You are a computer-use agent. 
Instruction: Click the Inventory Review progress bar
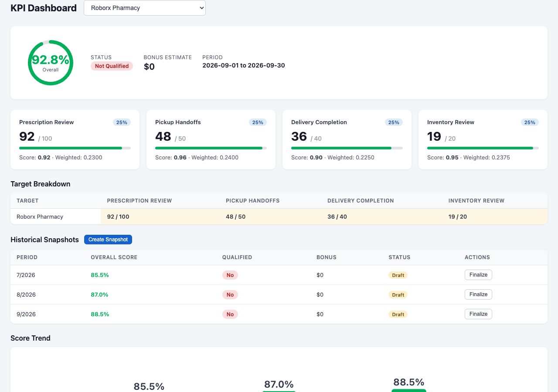[x=483, y=148]
